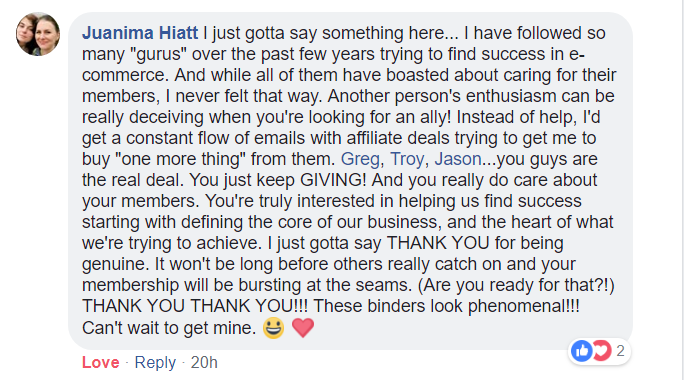Open the 20h timestamp link
This screenshot has width=684, height=380.
coord(204,363)
